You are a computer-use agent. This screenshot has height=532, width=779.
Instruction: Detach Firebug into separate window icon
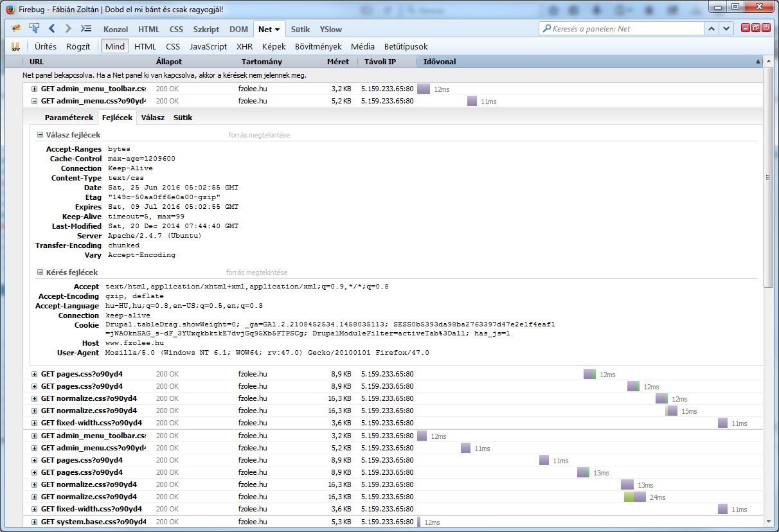point(756,28)
